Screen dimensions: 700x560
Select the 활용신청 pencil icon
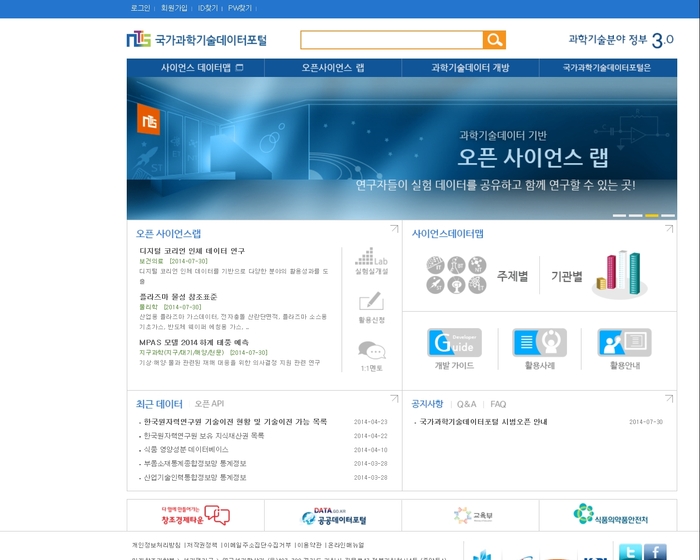[x=371, y=307]
